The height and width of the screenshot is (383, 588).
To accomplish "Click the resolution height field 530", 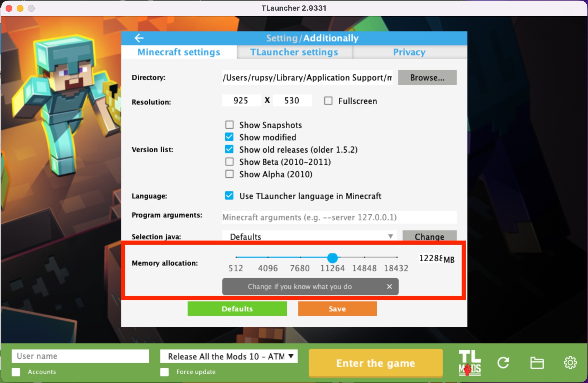I will tap(292, 100).
